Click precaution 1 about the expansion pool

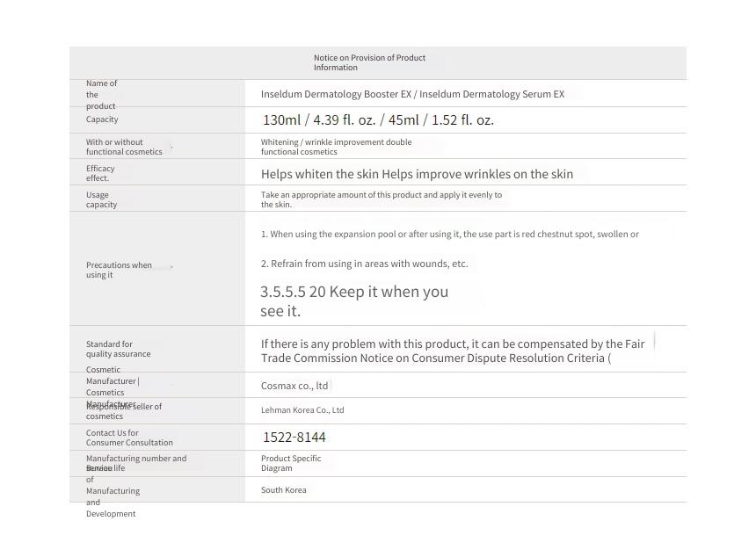pyautogui.click(x=450, y=235)
